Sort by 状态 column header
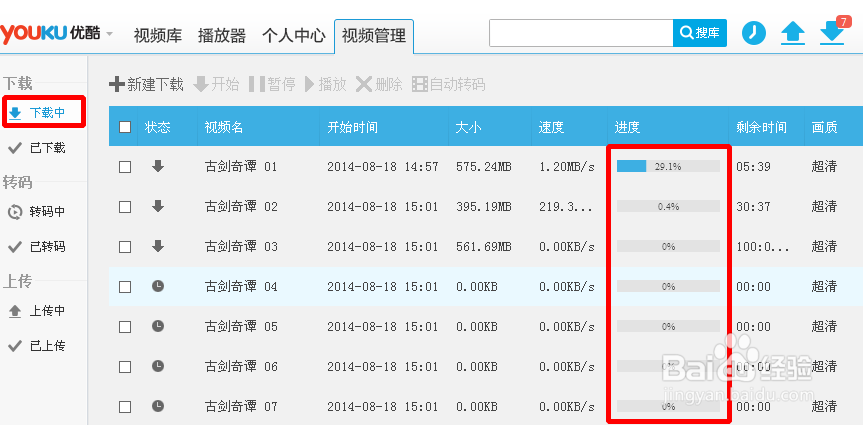Image resolution: width=863 pixels, height=425 pixels. click(157, 128)
